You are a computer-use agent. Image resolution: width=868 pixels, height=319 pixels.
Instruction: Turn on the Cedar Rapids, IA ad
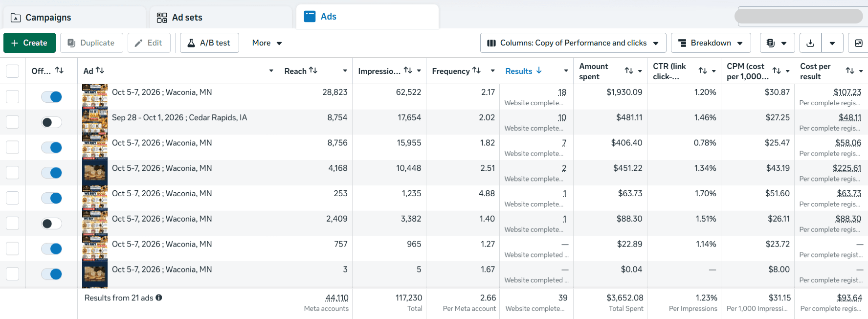coord(51,122)
